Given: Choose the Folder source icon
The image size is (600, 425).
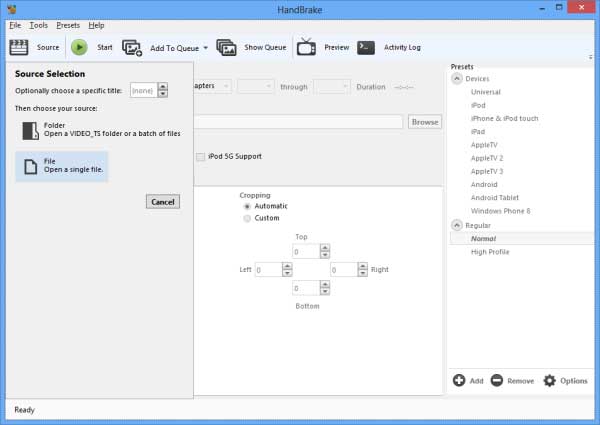Looking at the screenshot, I should 30,131.
